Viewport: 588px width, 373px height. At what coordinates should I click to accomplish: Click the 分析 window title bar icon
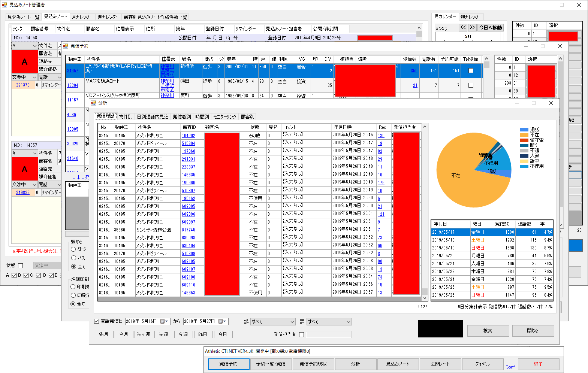click(x=93, y=103)
